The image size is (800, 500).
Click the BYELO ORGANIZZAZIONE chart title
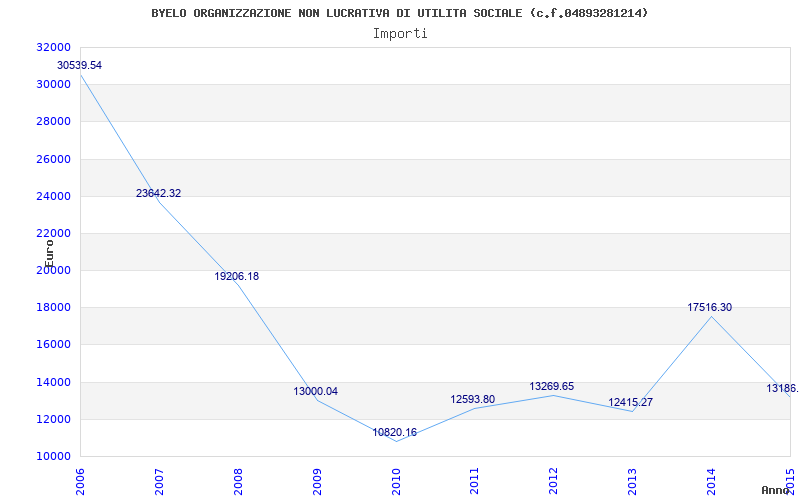[399, 13]
